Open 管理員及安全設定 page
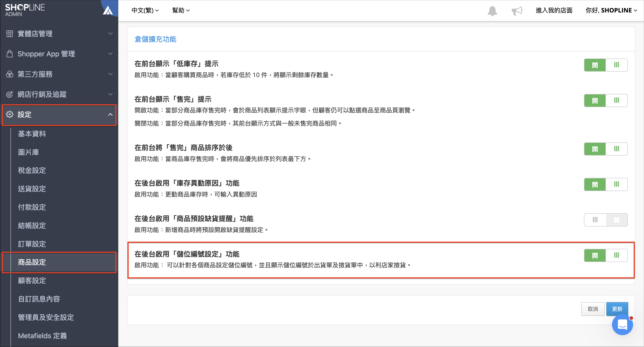The width and height of the screenshot is (644, 347). click(46, 317)
